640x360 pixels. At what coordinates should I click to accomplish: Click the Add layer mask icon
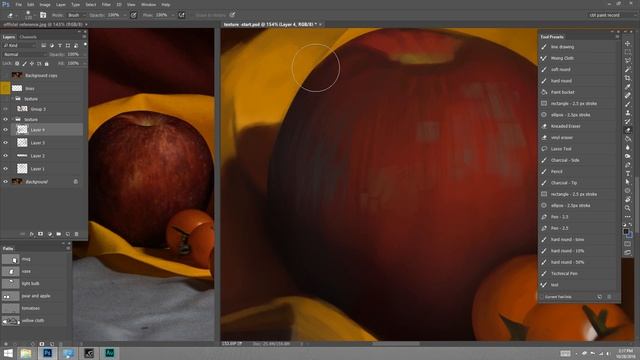40,234
